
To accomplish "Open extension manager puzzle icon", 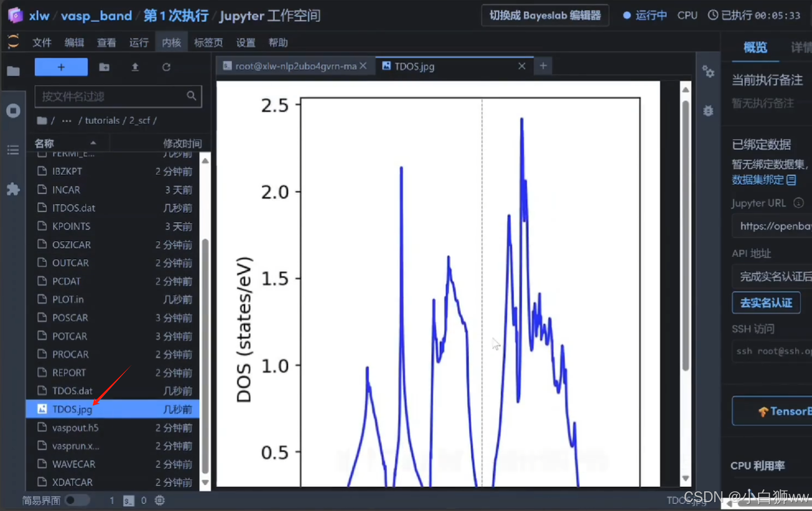I will pos(13,189).
